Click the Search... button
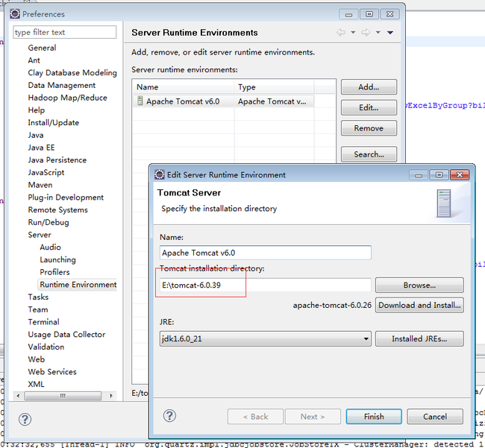The width and height of the screenshot is (485, 448). coord(369,154)
